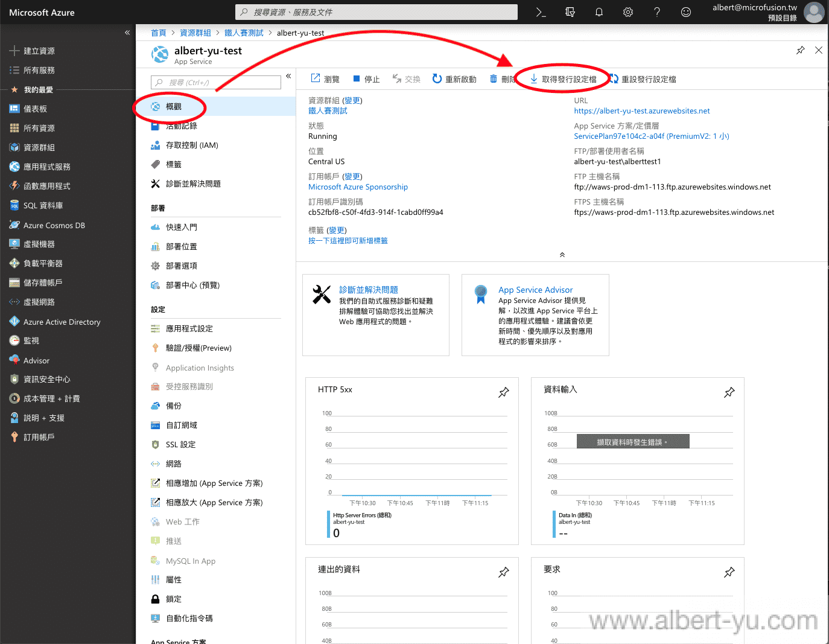Viewport: 829px width, 644px height.
Task: Open the help question mark icon
Action: coord(656,12)
